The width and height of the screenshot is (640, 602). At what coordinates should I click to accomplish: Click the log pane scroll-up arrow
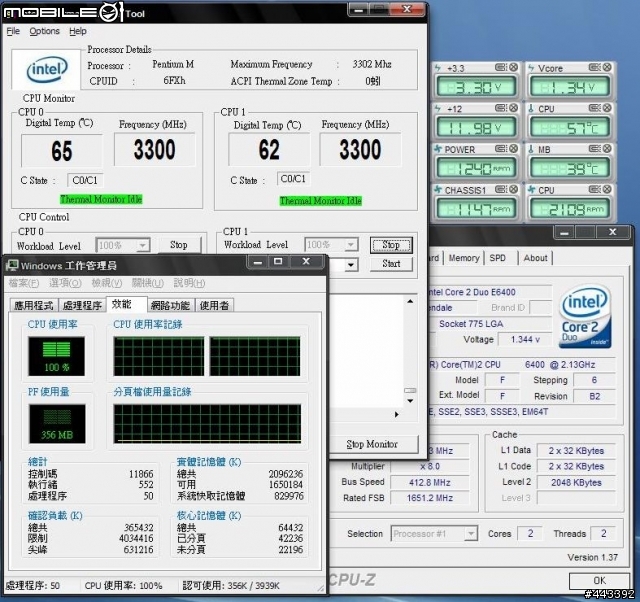click(410, 301)
